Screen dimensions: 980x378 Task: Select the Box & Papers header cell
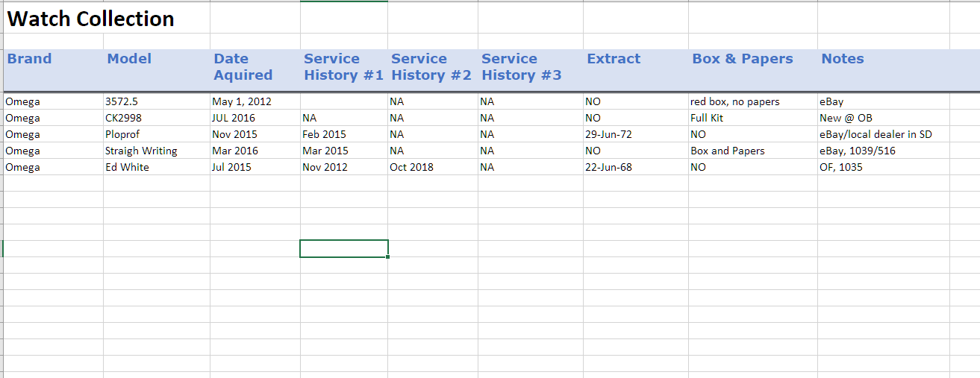(743, 60)
